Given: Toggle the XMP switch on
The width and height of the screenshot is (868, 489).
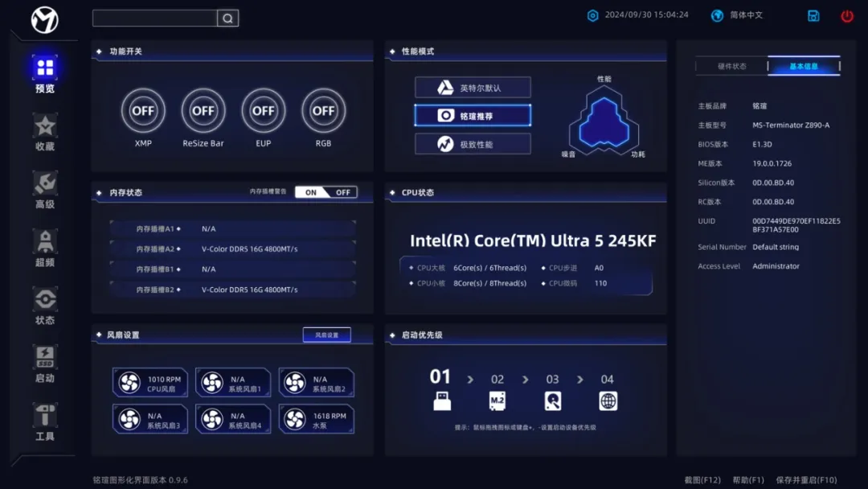Looking at the screenshot, I should [x=143, y=111].
